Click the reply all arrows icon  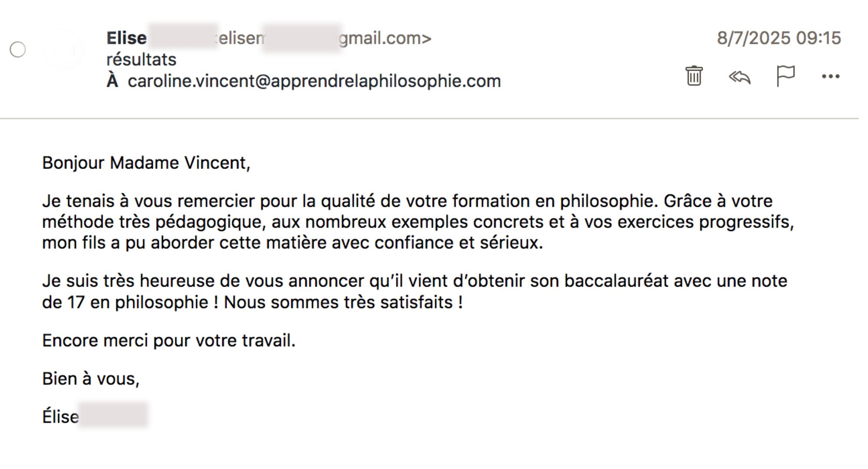[x=740, y=77]
